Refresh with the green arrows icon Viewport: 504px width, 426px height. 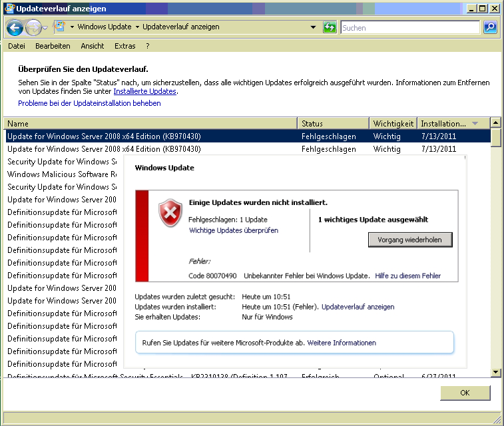[330, 27]
